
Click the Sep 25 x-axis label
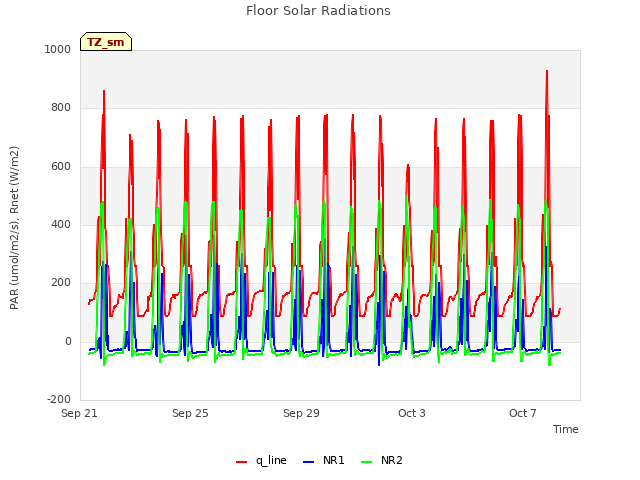(x=190, y=413)
